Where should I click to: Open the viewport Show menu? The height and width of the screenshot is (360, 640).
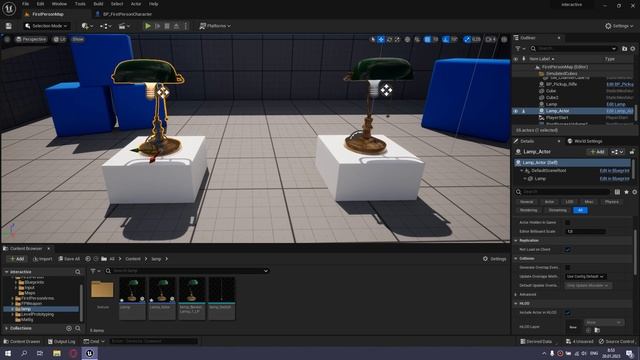point(78,39)
